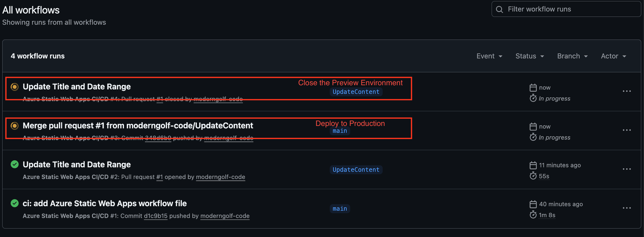Open the Branch filter dropdown

click(x=572, y=56)
